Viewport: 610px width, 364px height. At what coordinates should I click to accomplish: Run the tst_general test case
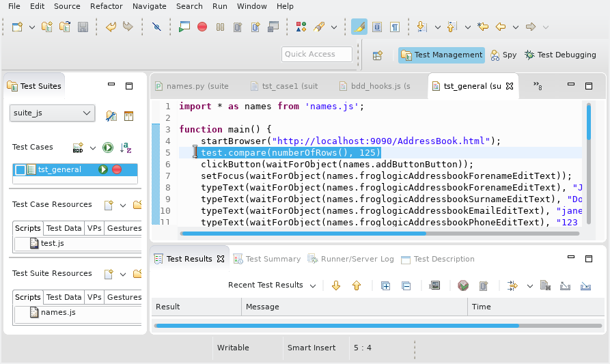103,169
